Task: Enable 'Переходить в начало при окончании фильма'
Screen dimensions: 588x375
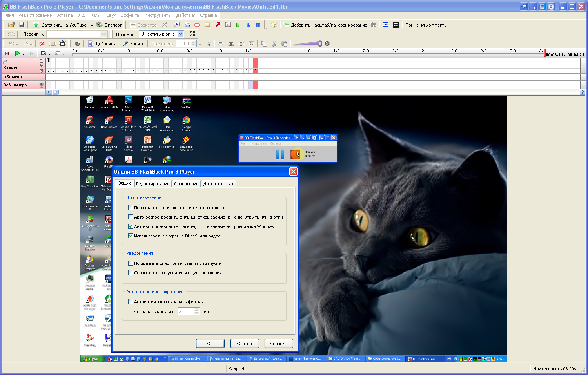Action: click(131, 208)
